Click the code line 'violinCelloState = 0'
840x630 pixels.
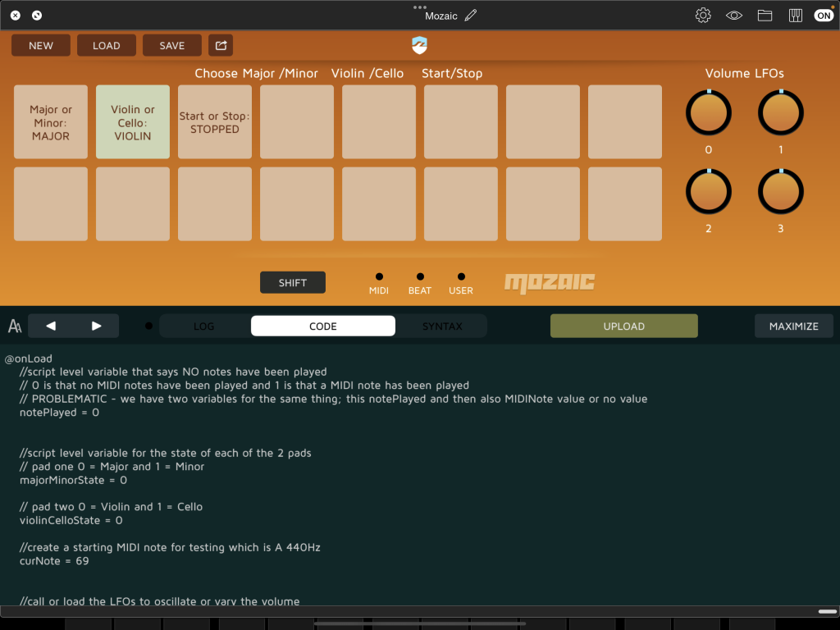[x=71, y=520]
